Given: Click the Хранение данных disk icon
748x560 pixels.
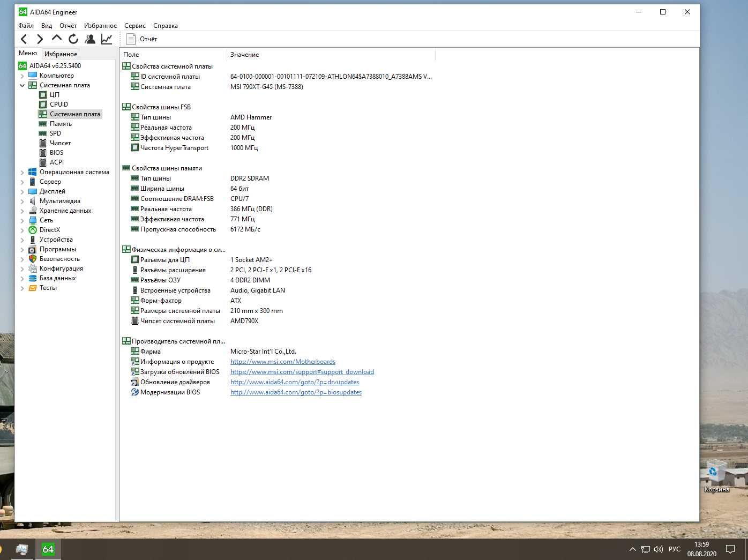Looking at the screenshot, I should [33, 211].
